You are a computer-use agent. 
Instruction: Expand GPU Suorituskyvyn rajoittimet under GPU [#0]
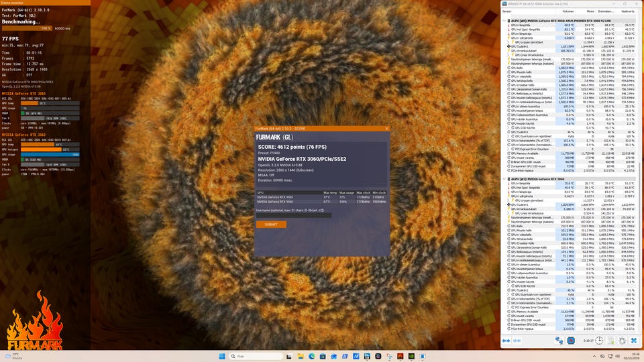[x=508, y=136]
